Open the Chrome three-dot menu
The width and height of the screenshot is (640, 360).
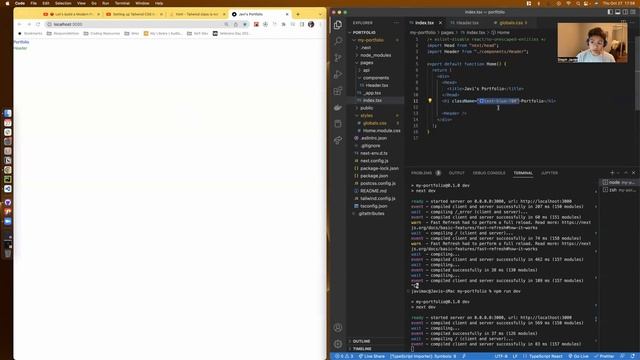click(320, 24)
